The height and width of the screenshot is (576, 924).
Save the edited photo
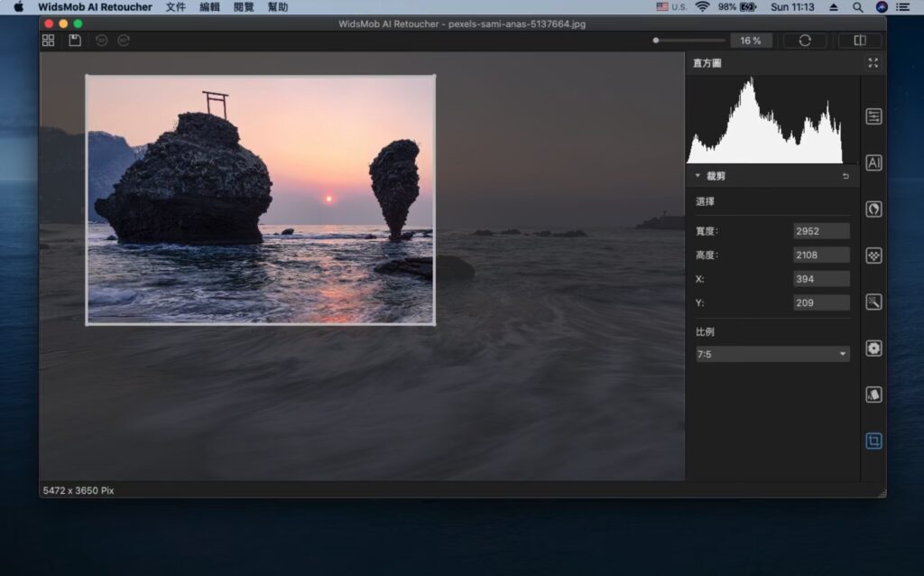pos(75,40)
